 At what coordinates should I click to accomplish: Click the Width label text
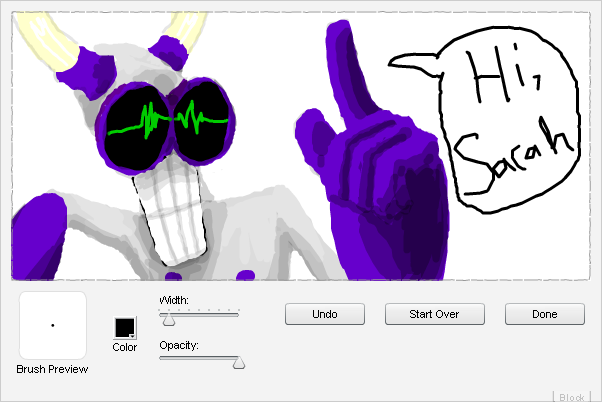174,300
